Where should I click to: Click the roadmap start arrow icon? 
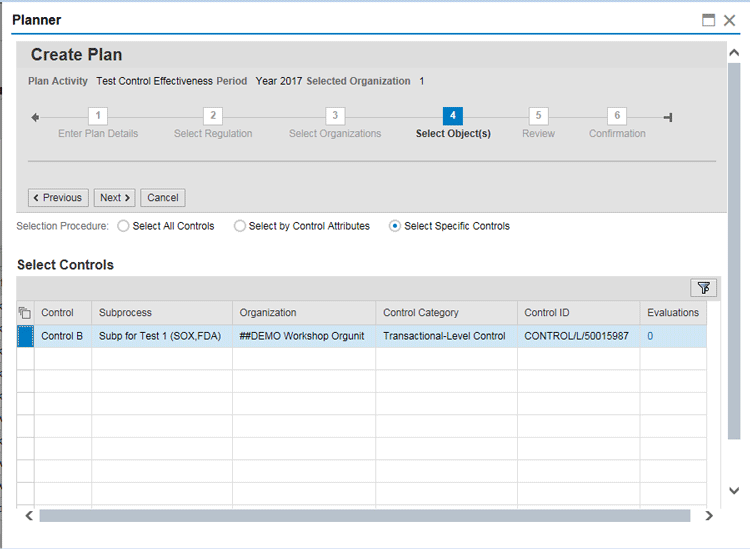click(36, 117)
